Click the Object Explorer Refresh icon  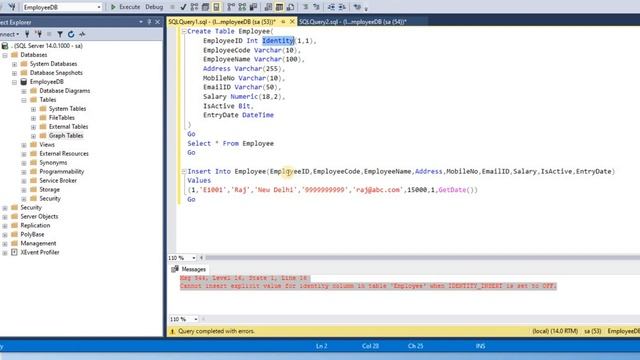[x=71, y=34]
